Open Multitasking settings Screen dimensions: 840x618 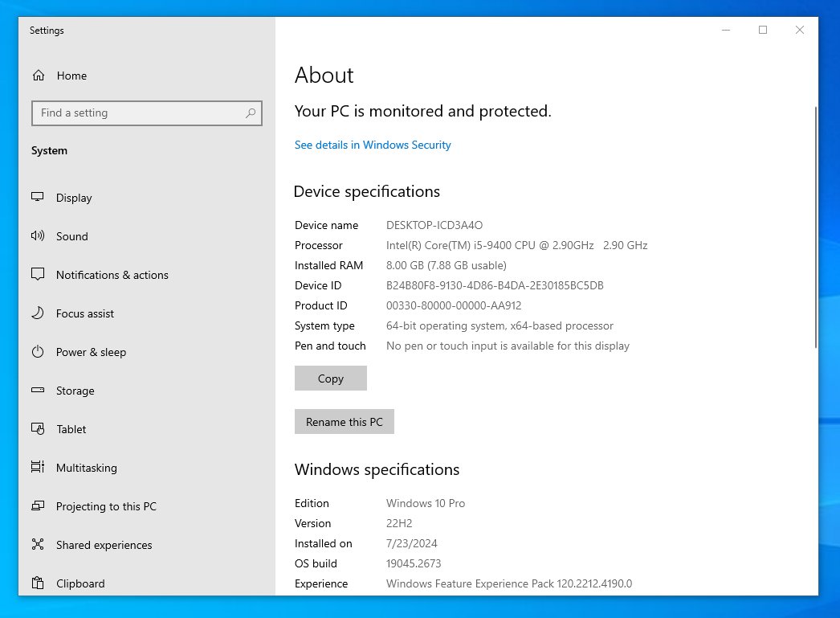[86, 468]
